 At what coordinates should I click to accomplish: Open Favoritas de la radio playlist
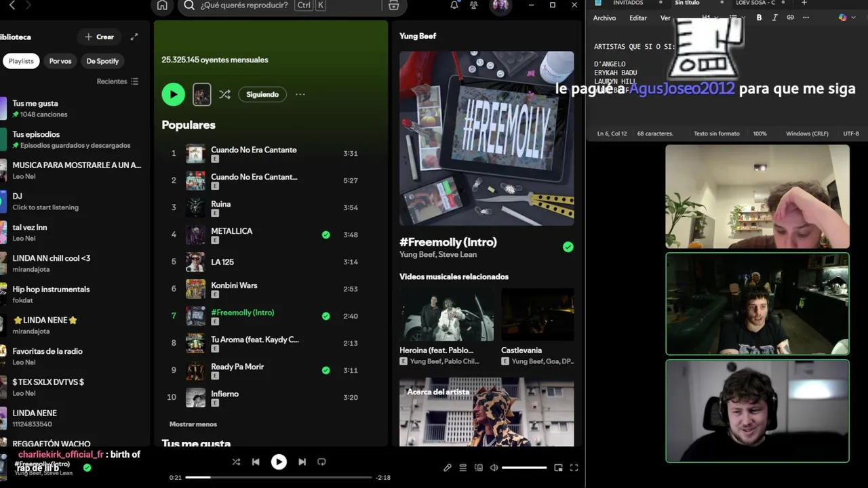[x=71, y=357]
